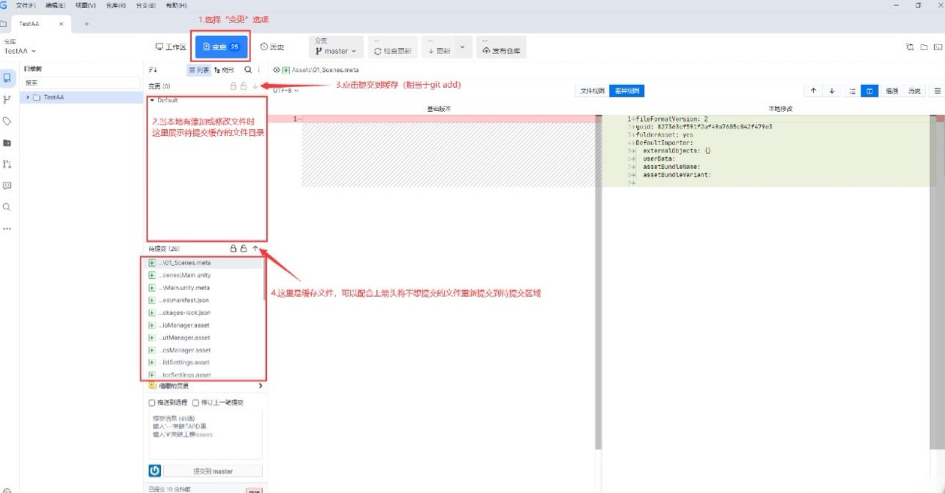Screen dimensions: 945x493
Task: Jump to next difference with down arrow
Action: [832, 91]
